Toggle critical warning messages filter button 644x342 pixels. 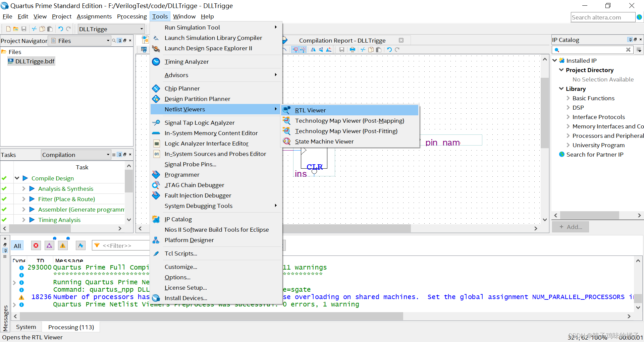point(49,245)
